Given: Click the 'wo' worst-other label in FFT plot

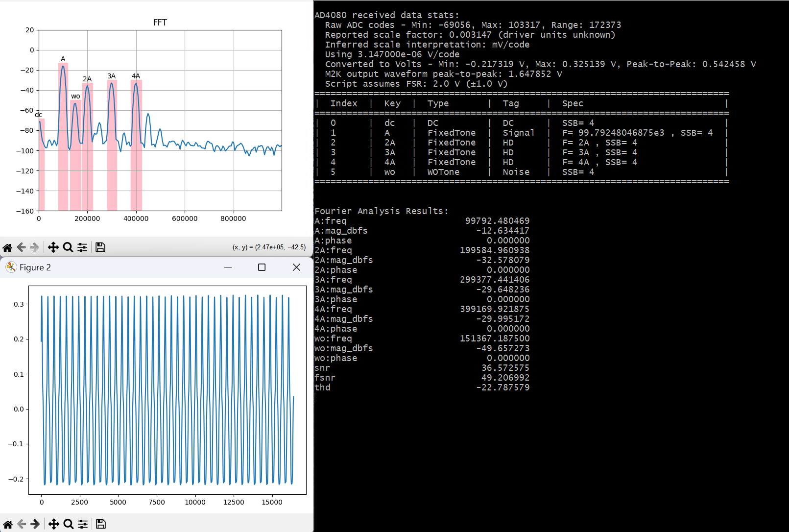Looking at the screenshot, I should tap(75, 97).
